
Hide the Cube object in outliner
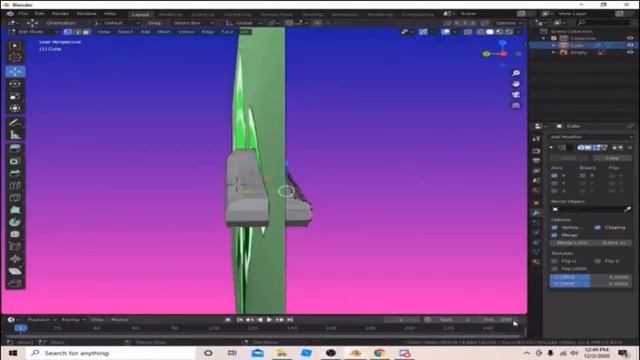[x=630, y=45]
